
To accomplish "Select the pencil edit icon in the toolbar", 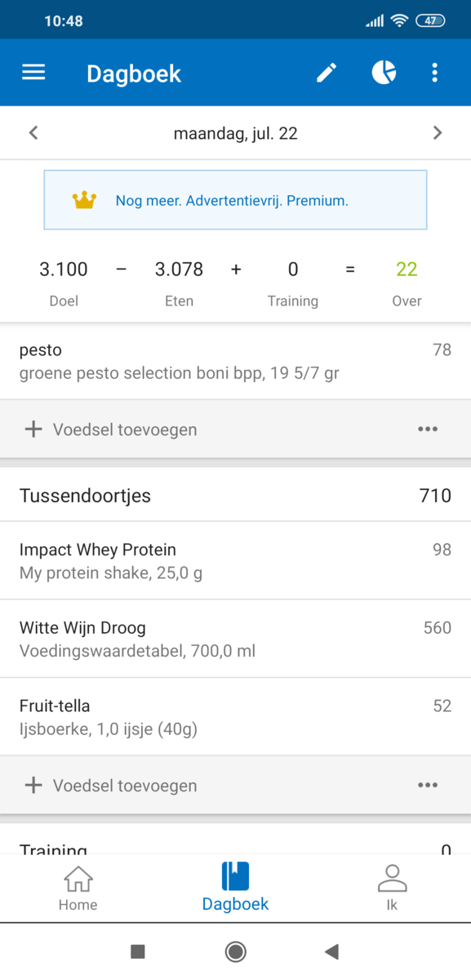I will pos(326,72).
